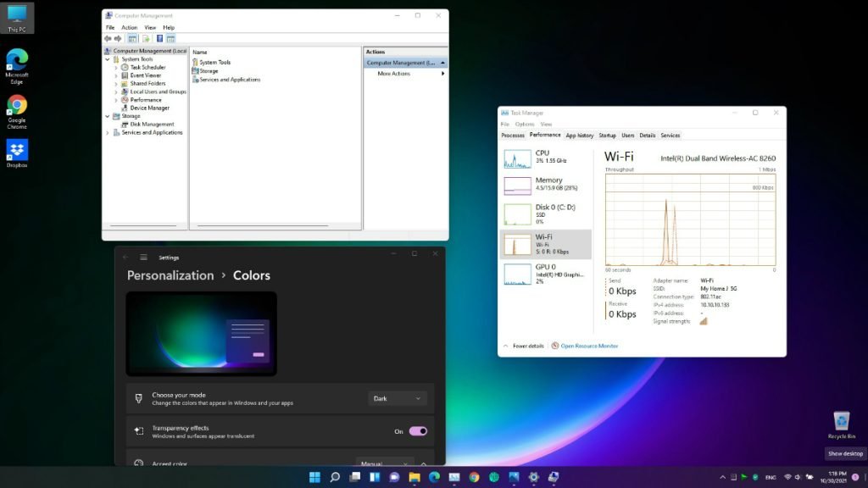Viewport: 868px width, 488px height.
Task: Expand the Task Scheduler tree node
Action: pyautogui.click(x=116, y=68)
